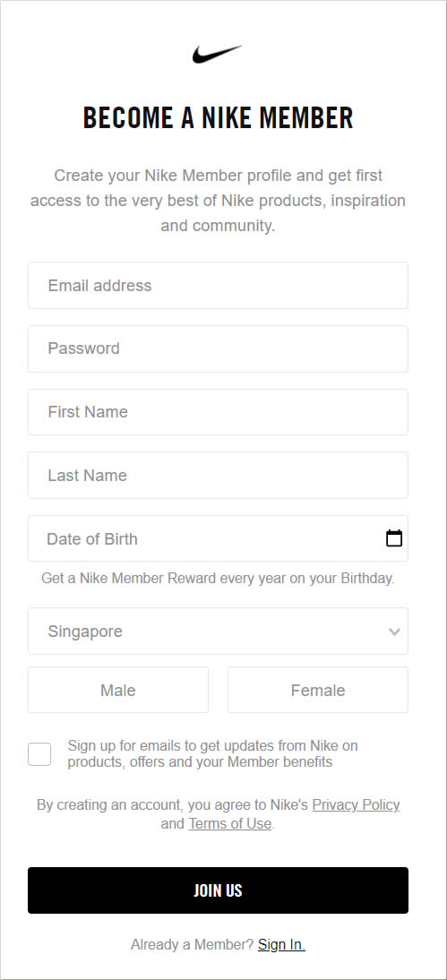Screen dimensions: 447x980
Task: Open the calendar date picker icon
Action: click(x=394, y=538)
